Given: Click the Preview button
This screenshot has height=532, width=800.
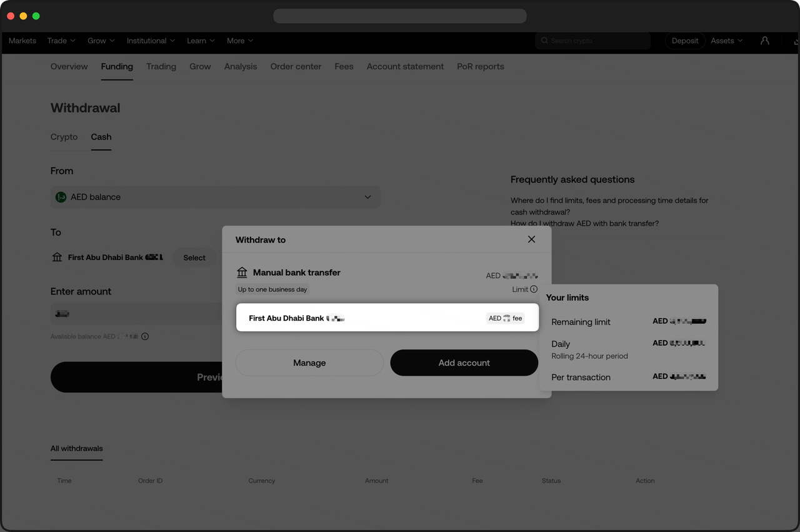Looking at the screenshot, I should coord(136,377).
